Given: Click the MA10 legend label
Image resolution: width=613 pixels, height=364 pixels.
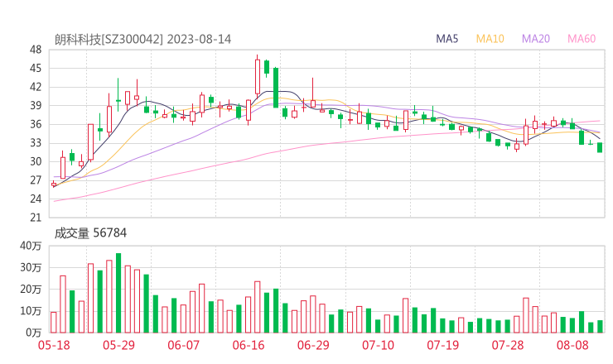Looking at the screenshot, I should click(490, 39).
